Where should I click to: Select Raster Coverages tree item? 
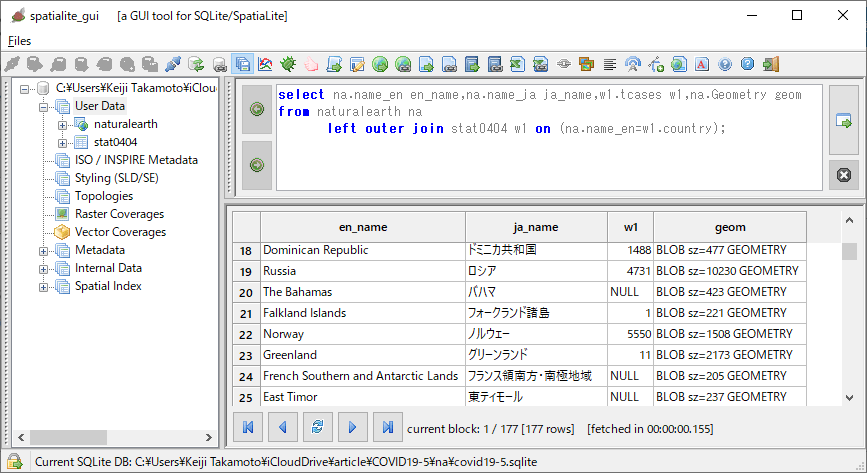pos(119,214)
